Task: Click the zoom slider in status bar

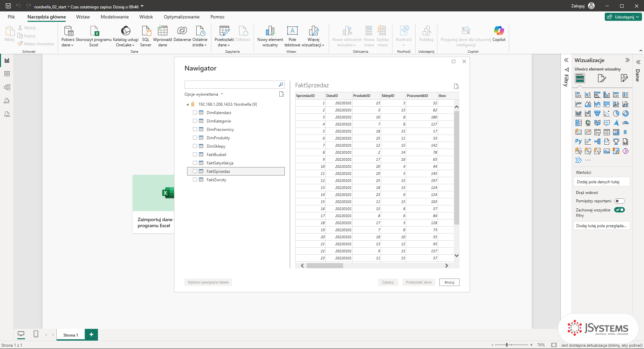Action: tap(512, 345)
